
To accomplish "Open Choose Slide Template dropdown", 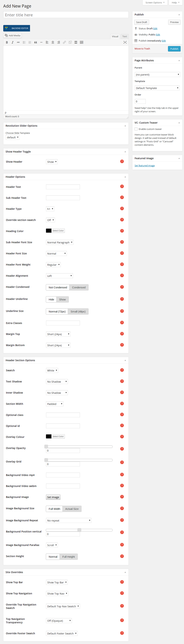I will click(x=12, y=137).
